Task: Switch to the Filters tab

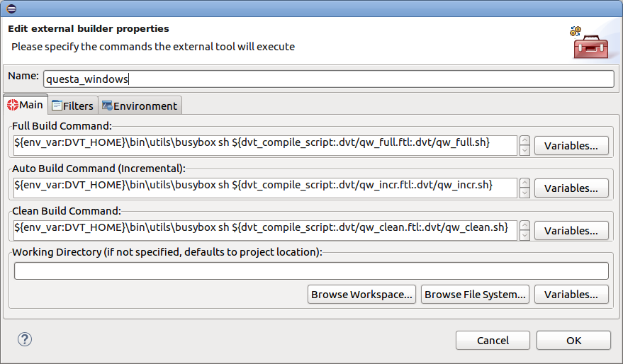Action: [73, 106]
